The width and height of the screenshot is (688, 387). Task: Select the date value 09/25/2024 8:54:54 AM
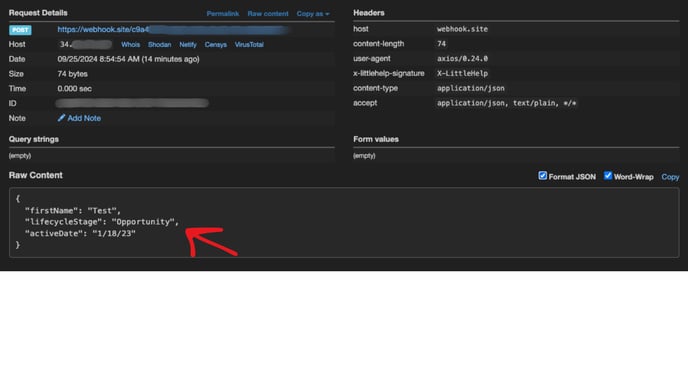[98, 59]
